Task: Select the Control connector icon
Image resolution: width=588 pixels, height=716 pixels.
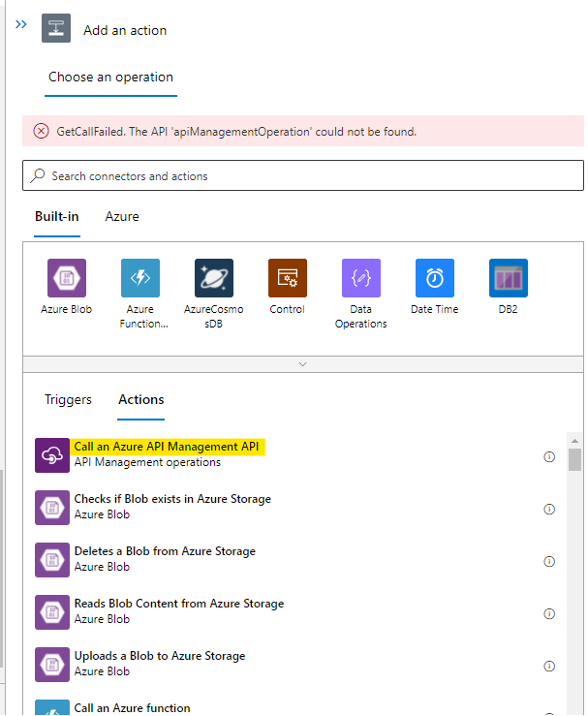Action: point(288,278)
